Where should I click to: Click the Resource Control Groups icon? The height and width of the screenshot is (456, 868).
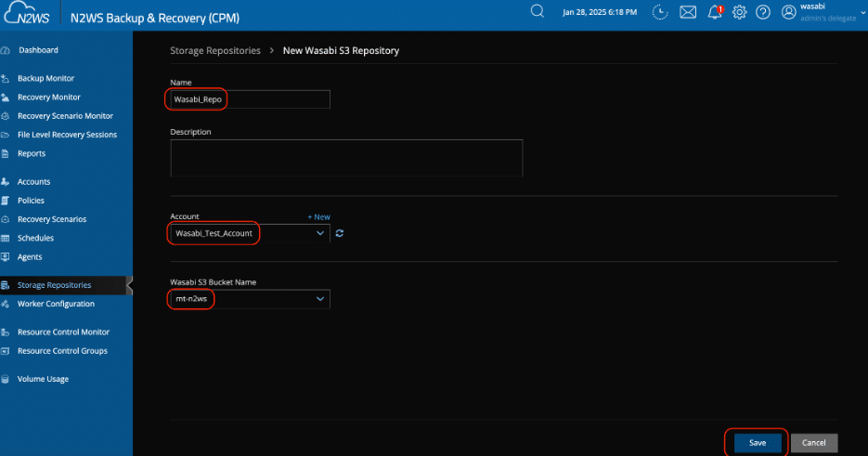(x=6, y=351)
